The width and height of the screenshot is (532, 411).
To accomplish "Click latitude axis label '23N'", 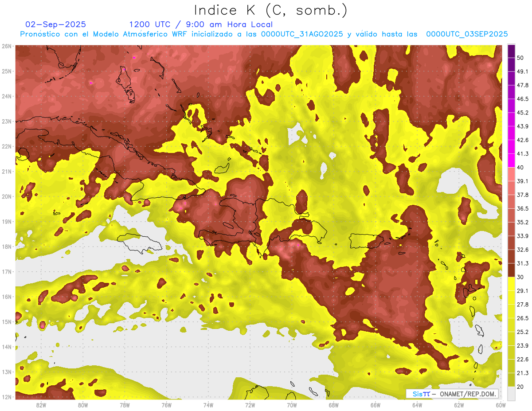I will coord(7,121).
